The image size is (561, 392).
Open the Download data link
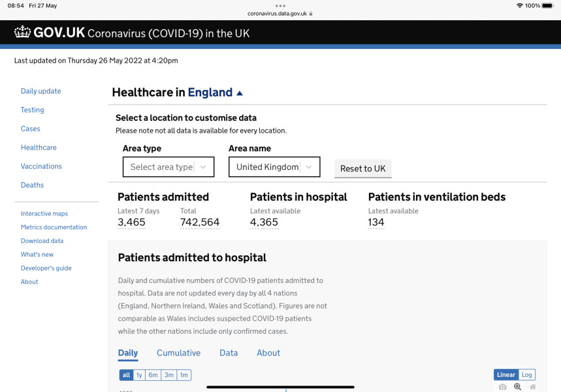coord(42,241)
